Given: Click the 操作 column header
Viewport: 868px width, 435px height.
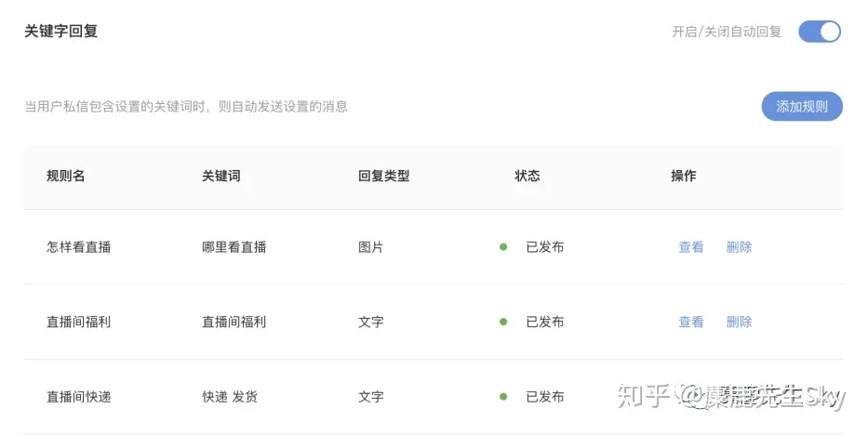Looking at the screenshot, I should tap(683, 176).
